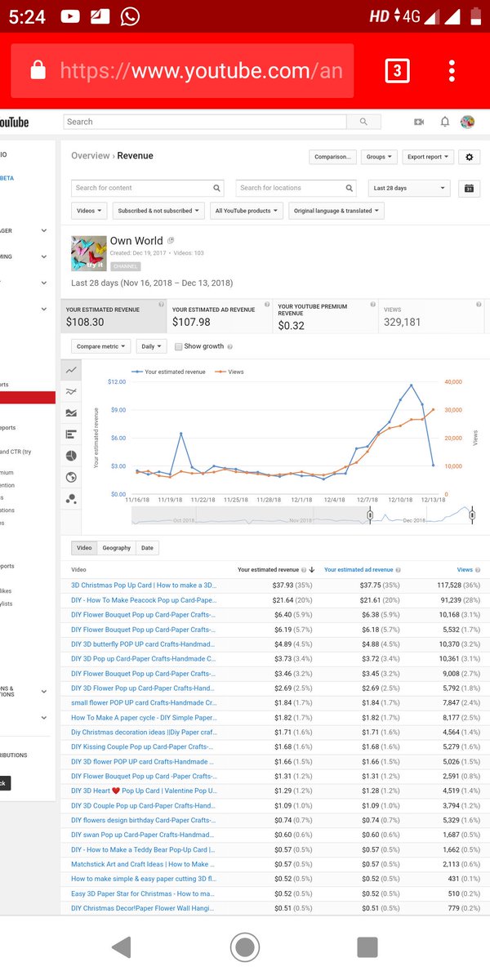The width and height of the screenshot is (490, 980).
Task: Click the left timeline range handle
Action: click(x=370, y=515)
